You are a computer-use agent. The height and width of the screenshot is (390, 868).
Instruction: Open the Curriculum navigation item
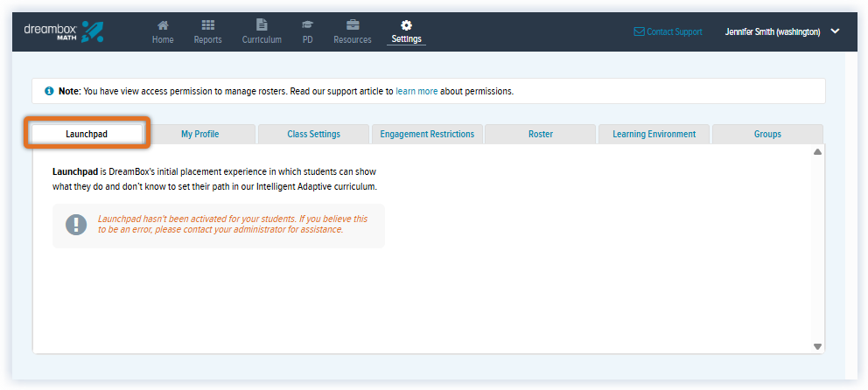262,32
